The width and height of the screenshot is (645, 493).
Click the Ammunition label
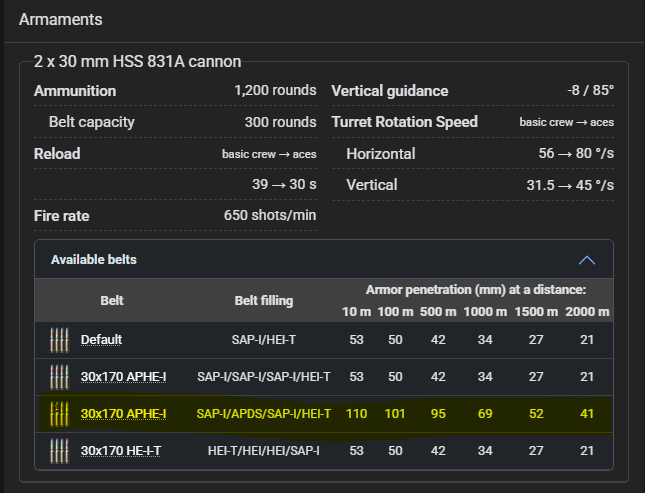pyautogui.click(x=75, y=91)
